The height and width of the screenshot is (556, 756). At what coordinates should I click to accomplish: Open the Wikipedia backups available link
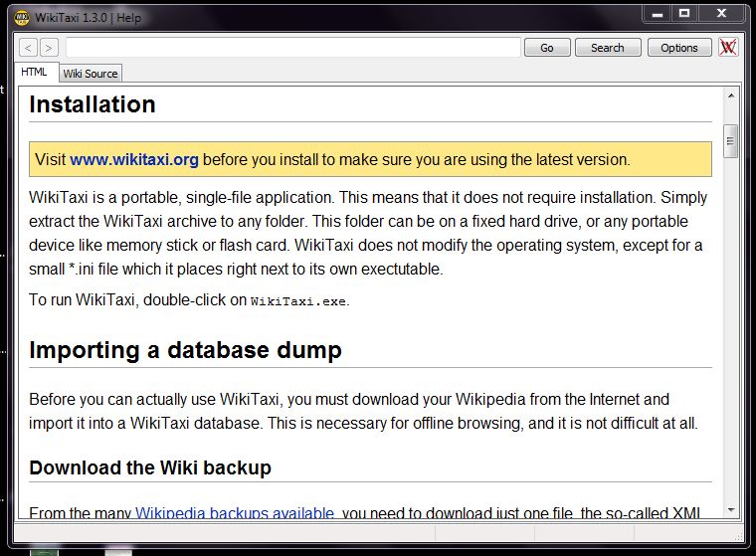pos(235,513)
